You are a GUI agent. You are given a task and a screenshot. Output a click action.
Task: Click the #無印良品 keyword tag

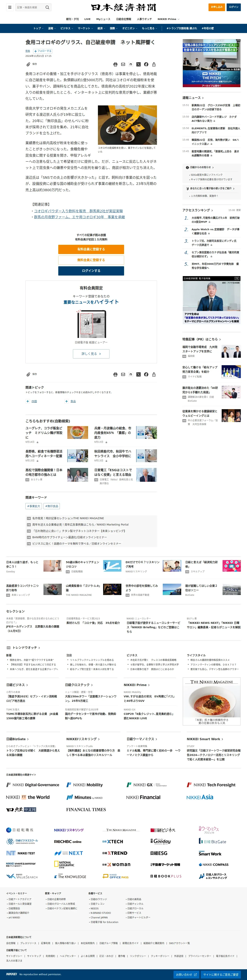(x=52, y=506)
